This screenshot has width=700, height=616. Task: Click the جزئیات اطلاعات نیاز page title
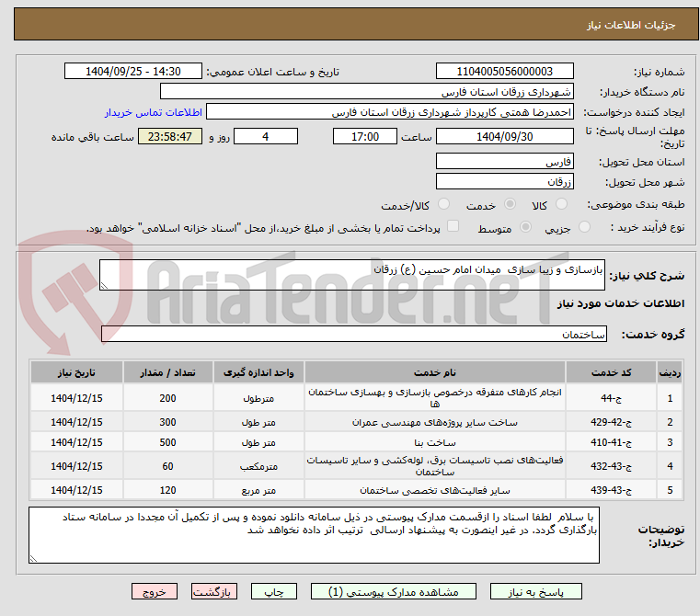(630, 25)
